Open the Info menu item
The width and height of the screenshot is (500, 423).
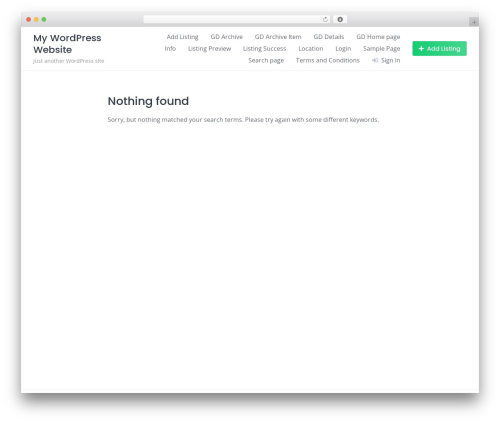[x=170, y=49]
